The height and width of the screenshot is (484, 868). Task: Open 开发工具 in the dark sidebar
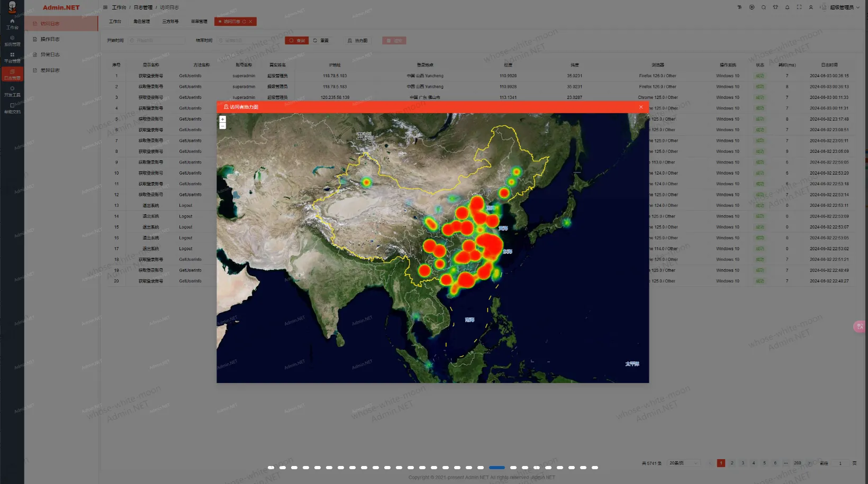click(12, 92)
